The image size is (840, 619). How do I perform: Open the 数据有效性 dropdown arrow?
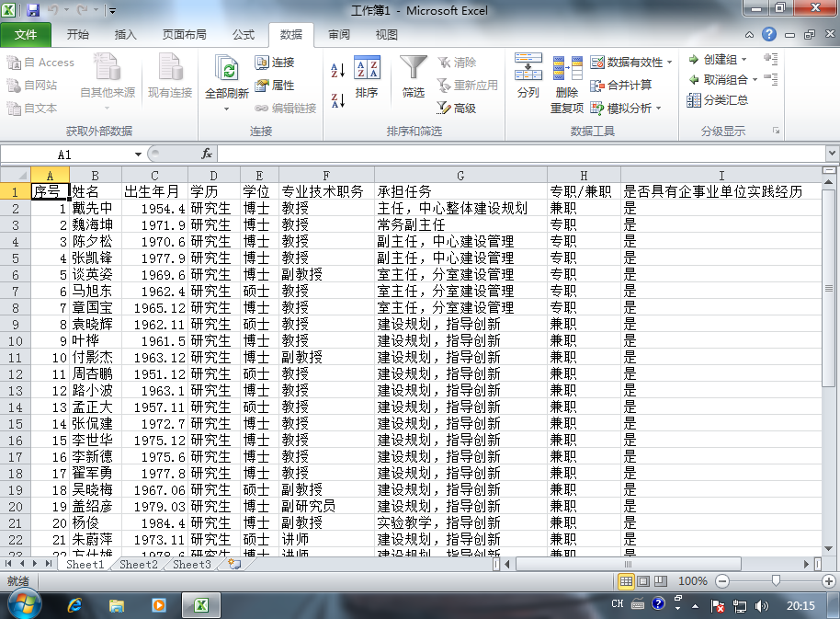(670, 63)
